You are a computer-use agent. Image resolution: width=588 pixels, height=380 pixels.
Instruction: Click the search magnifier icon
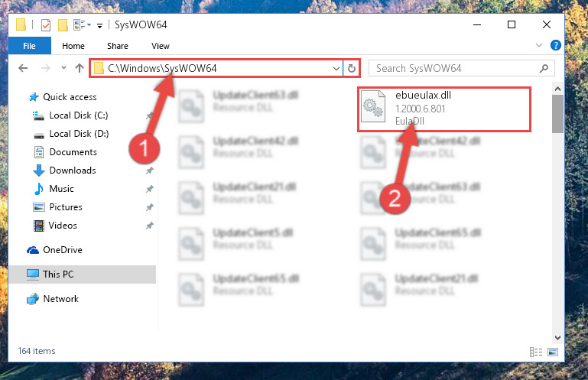pos(544,68)
